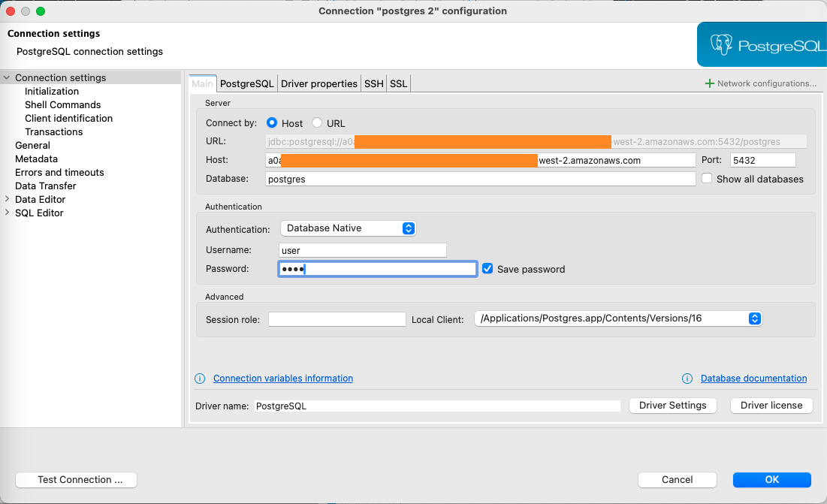
Task: Click the info icon beside Connection variables information
Action: (x=200, y=379)
